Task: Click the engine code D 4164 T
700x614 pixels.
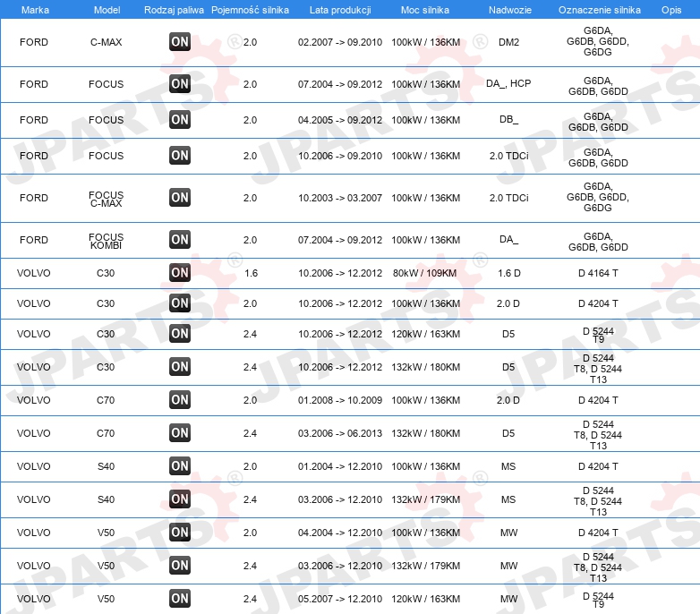Action: pos(598,273)
